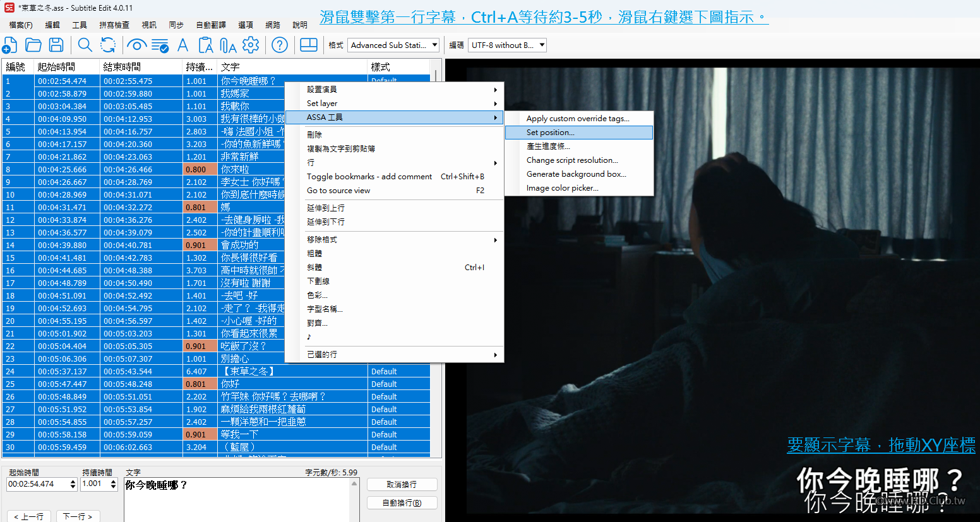Select the row with text 【東草之冬】
980x522 pixels.
(x=217, y=371)
